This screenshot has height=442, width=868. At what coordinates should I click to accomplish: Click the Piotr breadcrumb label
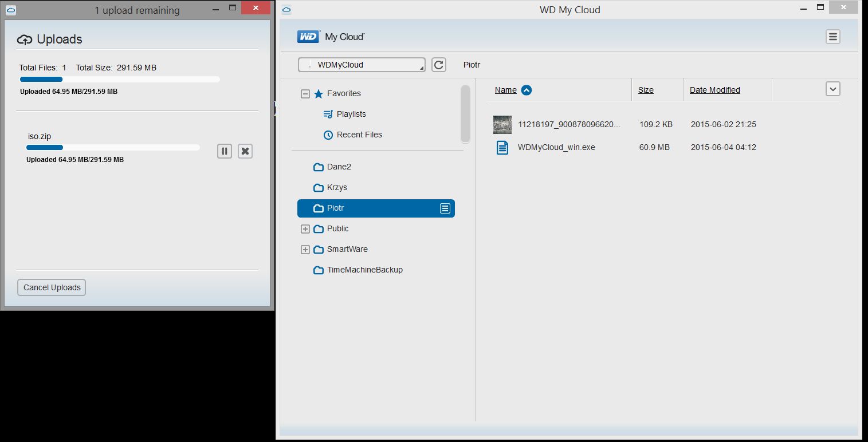[x=472, y=65]
